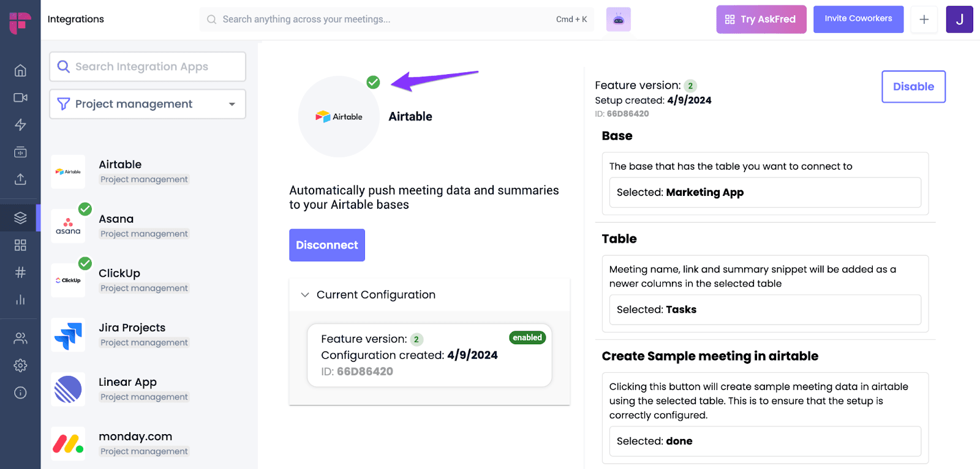Open the settings gear icon
The width and height of the screenshot is (980, 469).
point(20,366)
